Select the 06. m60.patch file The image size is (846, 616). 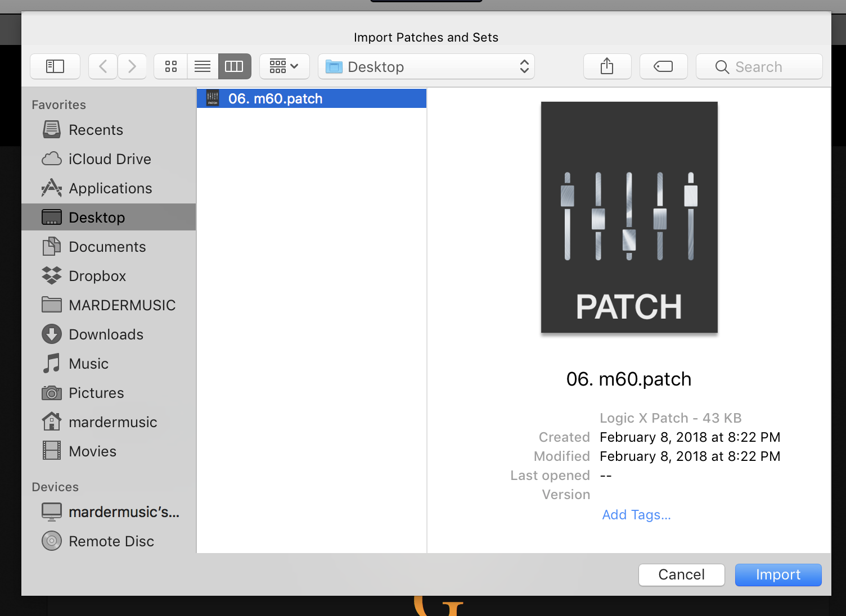(275, 99)
